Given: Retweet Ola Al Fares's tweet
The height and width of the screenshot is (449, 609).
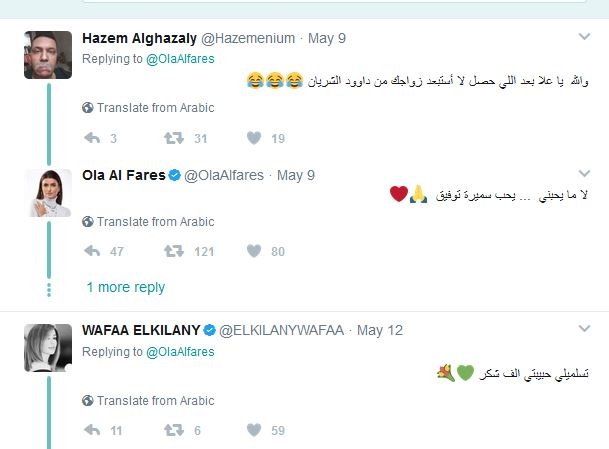Looking at the screenshot, I should click(173, 251).
